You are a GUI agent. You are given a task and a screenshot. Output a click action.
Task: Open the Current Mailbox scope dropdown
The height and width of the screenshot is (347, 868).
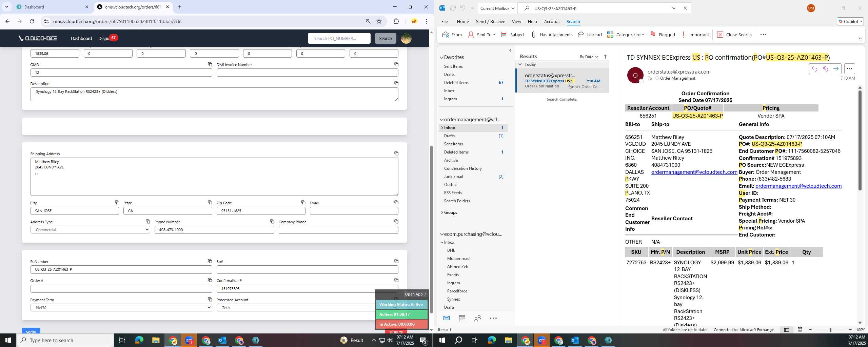pyautogui.click(x=497, y=8)
